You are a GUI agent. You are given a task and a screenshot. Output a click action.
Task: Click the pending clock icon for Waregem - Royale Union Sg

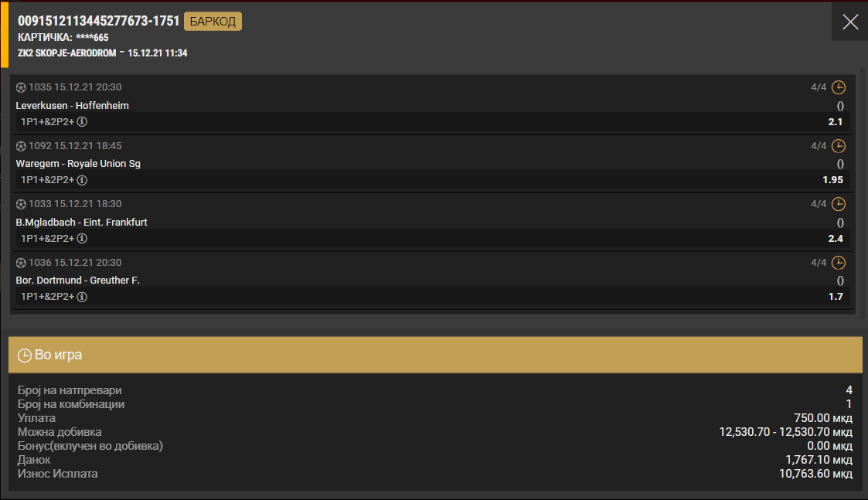[x=839, y=146]
